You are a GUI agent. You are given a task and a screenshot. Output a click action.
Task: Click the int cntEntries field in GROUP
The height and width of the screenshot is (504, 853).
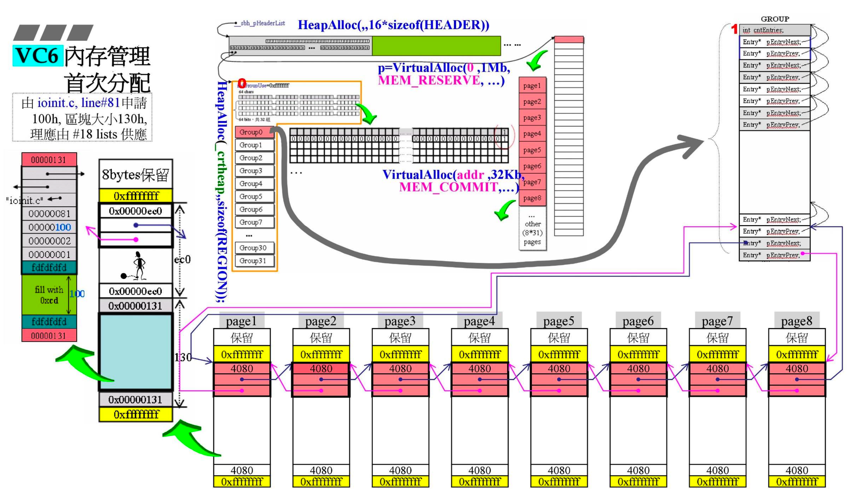pyautogui.click(x=774, y=30)
